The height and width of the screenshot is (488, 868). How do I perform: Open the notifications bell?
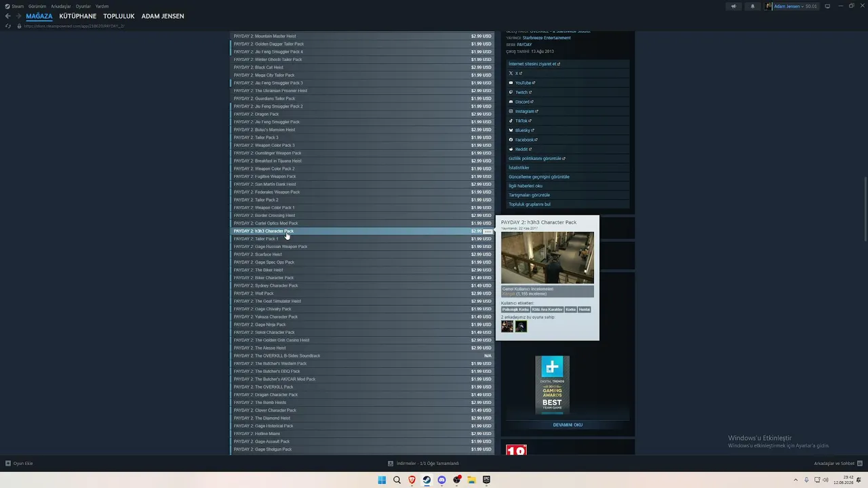(x=752, y=6)
